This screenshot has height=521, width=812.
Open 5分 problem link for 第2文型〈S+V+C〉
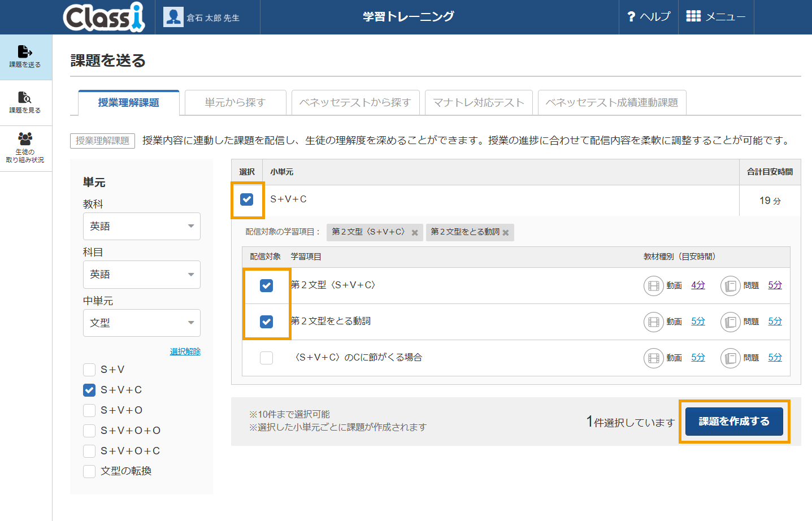[x=775, y=285]
